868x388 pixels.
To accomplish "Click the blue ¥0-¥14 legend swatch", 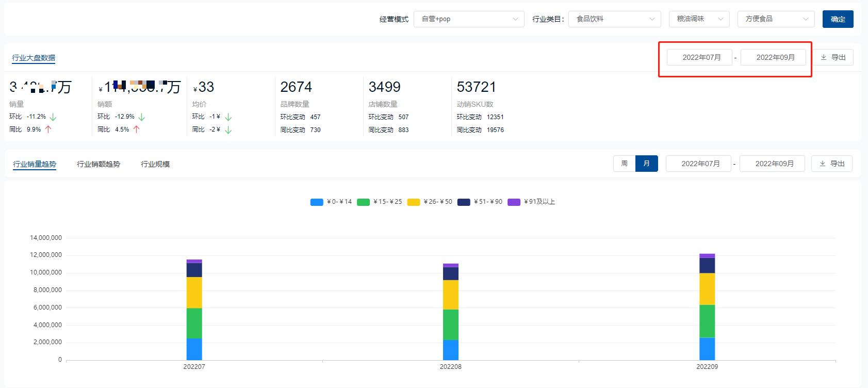I will click(x=317, y=202).
